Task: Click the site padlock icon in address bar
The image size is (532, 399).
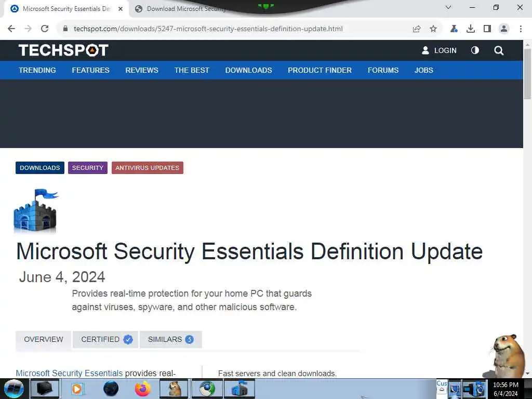Action: (65, 29)
